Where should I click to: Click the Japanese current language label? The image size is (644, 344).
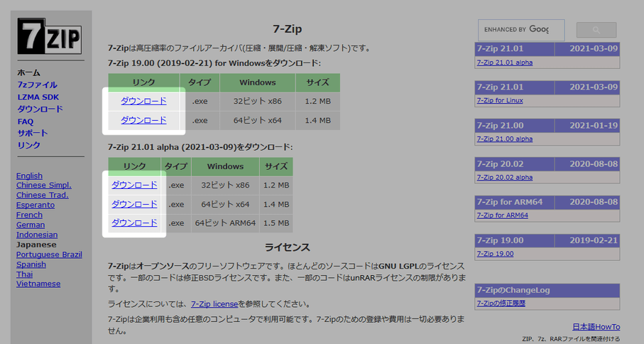tap(36, 244)
